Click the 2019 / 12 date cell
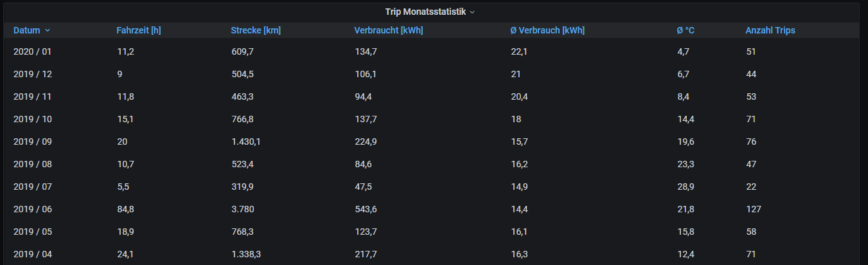The image size is (868, 265). 31,74
